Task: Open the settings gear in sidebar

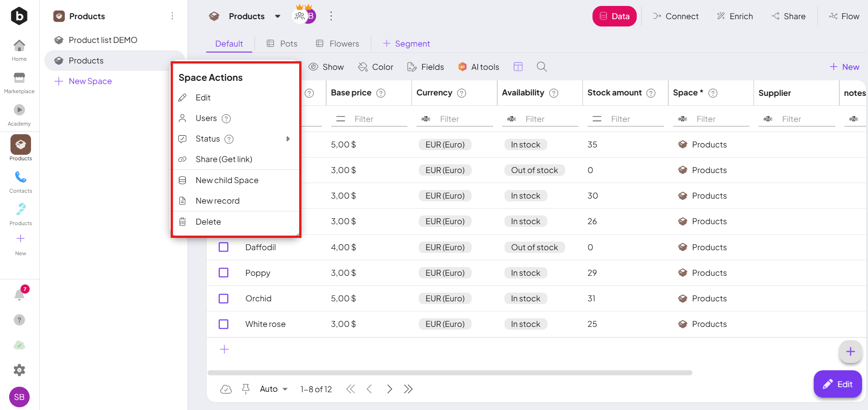Action: click(19, 370)
